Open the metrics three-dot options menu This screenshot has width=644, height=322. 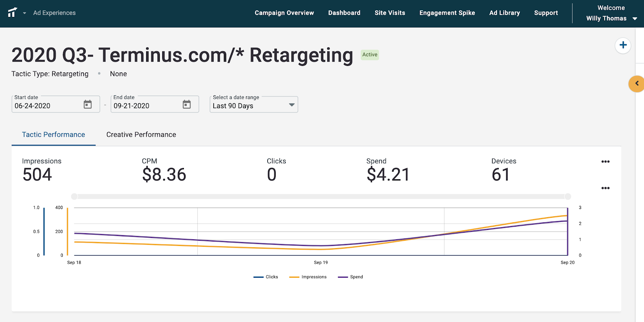pyautogui.click(x=605, y=162)
